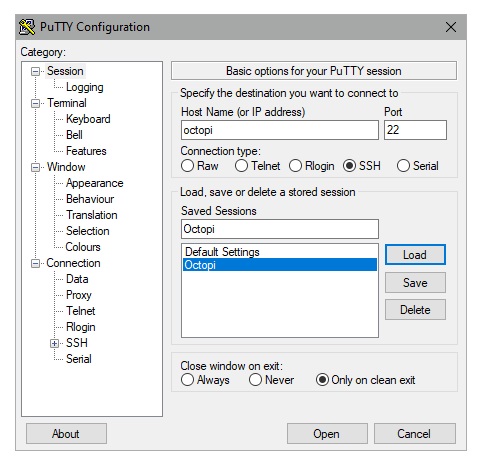The width and height of the screenshot is (477, 464).
Task: Open the Serial category in the tree
Action: coord(79,359)
